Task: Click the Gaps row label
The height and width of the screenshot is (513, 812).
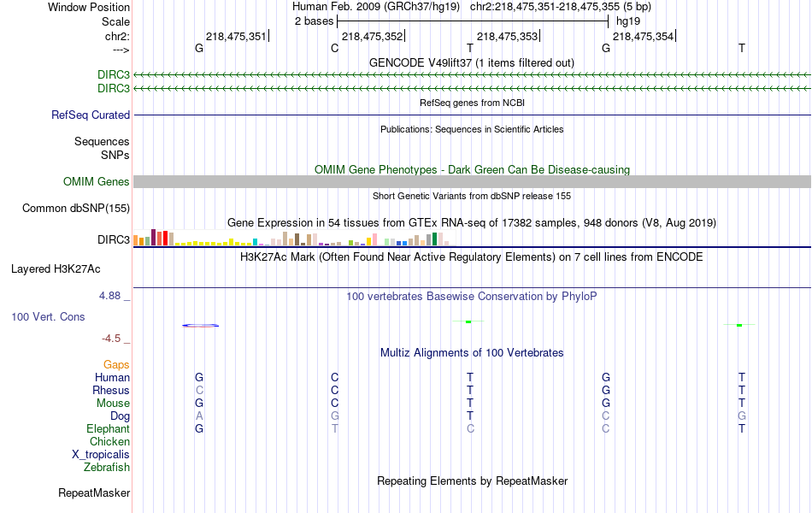Action: pos(116,365)
